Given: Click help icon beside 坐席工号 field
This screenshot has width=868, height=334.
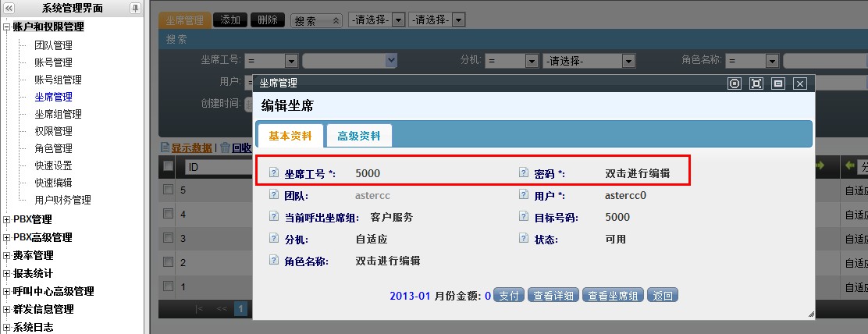Looking at the screenshot, I should click(x=273, y=173).
